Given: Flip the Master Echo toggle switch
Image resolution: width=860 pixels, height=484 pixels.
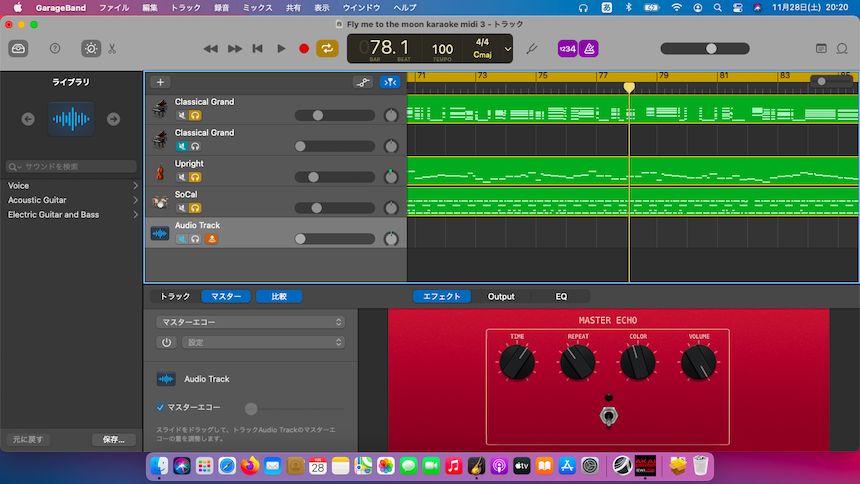Looking at the screenshot, I should (608, 417).
